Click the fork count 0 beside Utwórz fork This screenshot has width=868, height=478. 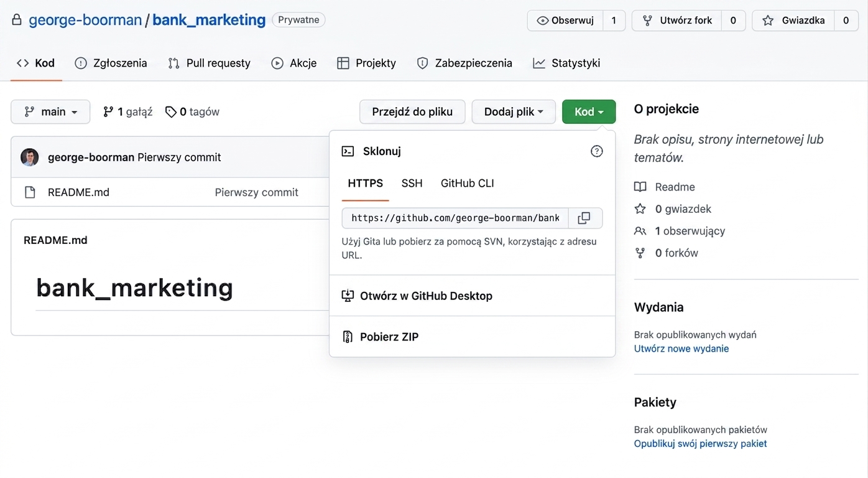pyautogui.click(x=733, y=21)
